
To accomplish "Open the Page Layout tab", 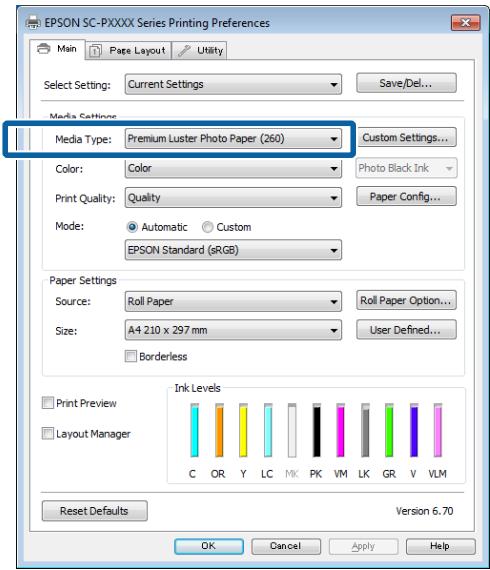I will [128, 51].
